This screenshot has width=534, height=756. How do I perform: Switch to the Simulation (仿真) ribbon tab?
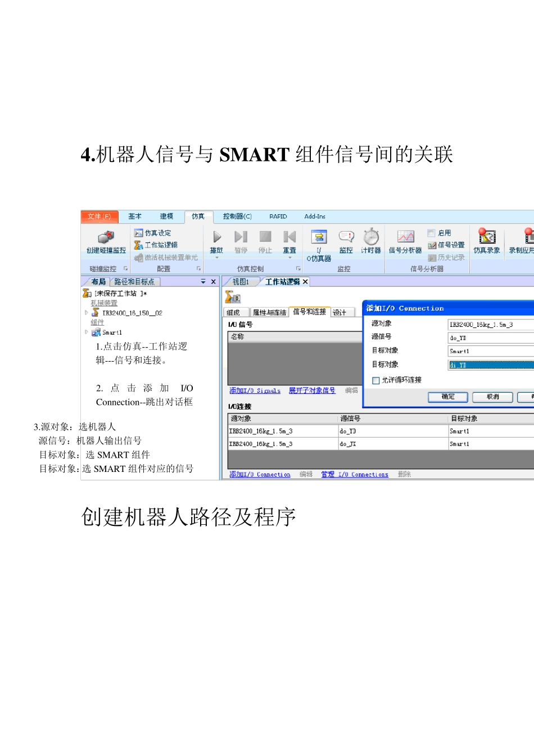pyautogui.click(x=198, y=217)
